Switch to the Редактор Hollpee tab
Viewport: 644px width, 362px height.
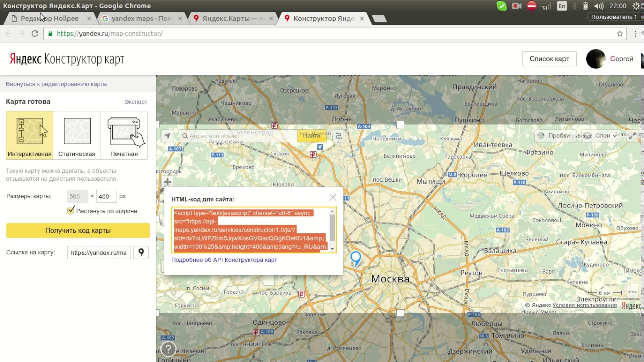coord(50,18)
